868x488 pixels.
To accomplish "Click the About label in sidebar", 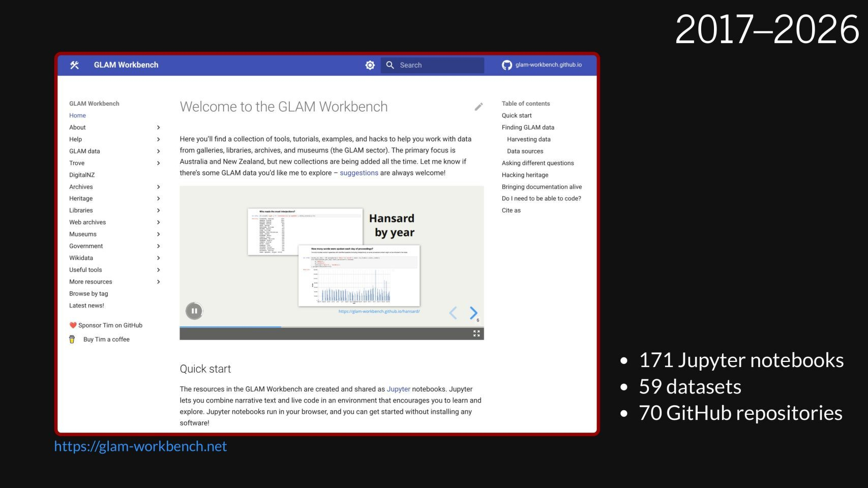I will pyautogui.click(x=77, y=128).
